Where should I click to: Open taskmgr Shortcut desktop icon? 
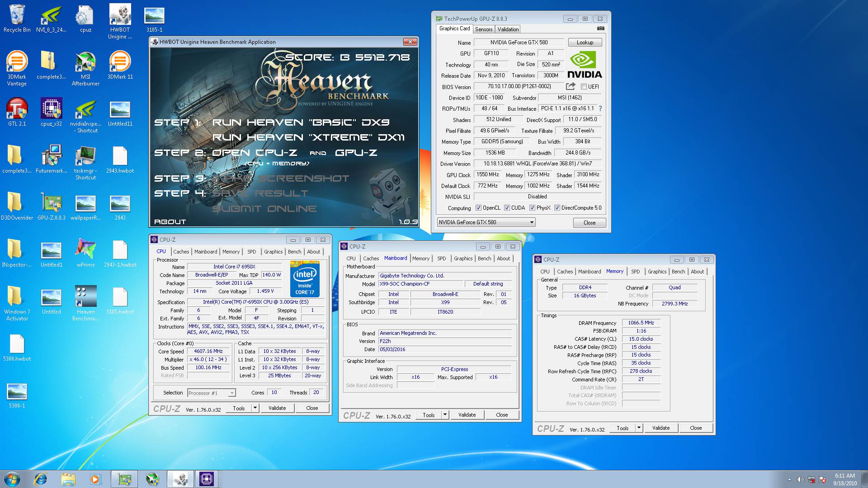[x=85, y=163]
